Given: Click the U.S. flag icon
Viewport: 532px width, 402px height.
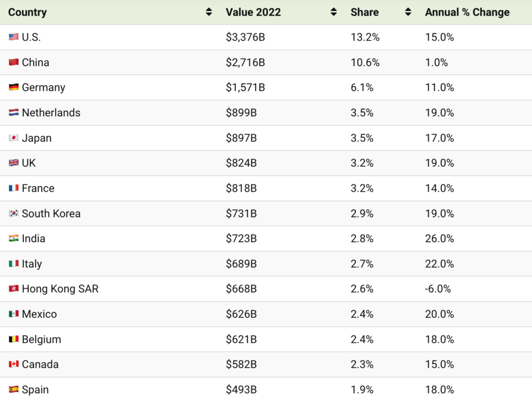Looking at the screenshot, I should click(14, 37).
